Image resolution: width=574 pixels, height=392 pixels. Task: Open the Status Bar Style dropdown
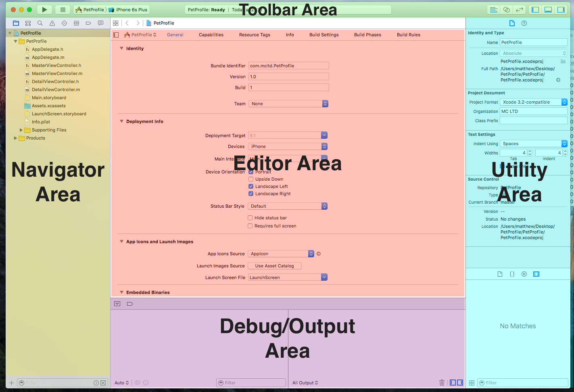288,206
